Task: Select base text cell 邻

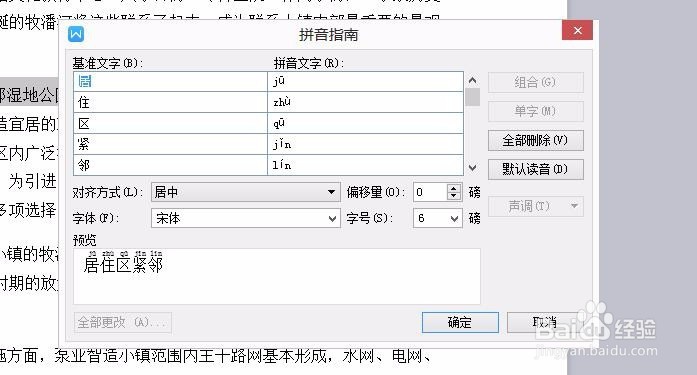Action: pos(170,165)
